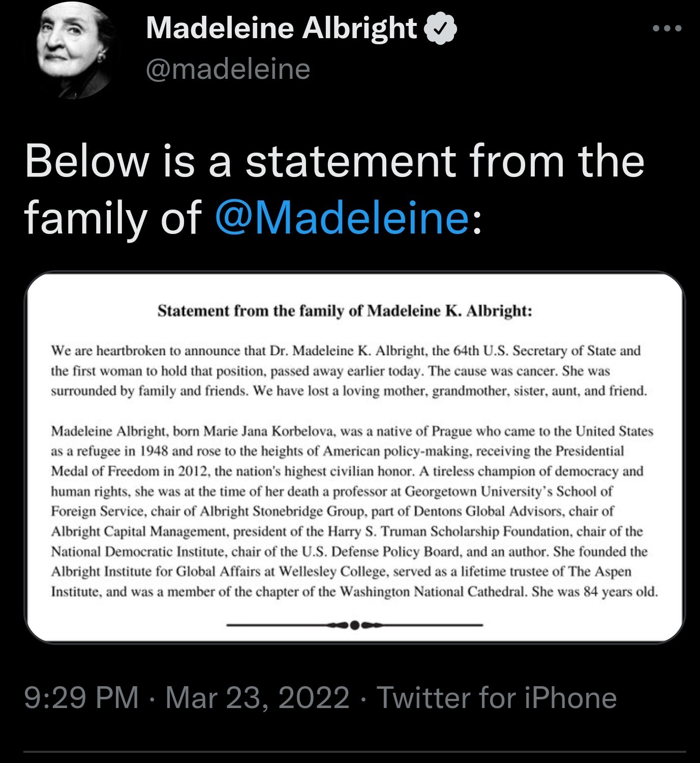Click the bold statement heading in the image
This screenshot has height=763, width=700.
345,310
